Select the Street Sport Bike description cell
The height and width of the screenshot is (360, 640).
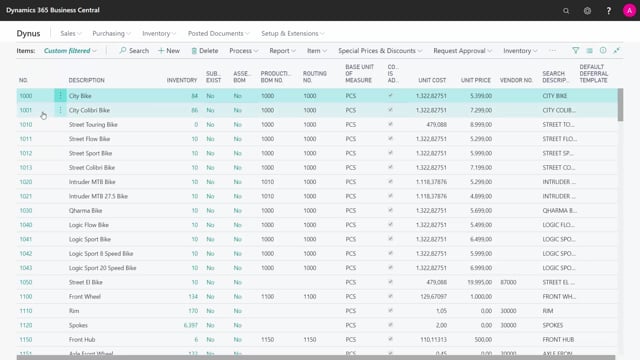(x=90, y=153)
